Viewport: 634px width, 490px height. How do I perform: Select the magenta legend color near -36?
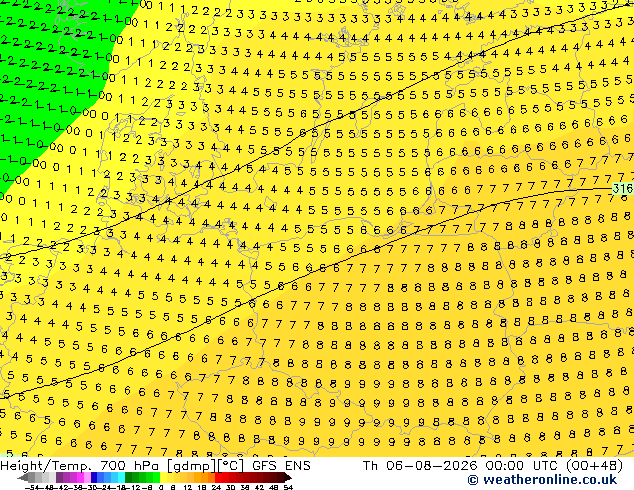click(x=80, y=477)
